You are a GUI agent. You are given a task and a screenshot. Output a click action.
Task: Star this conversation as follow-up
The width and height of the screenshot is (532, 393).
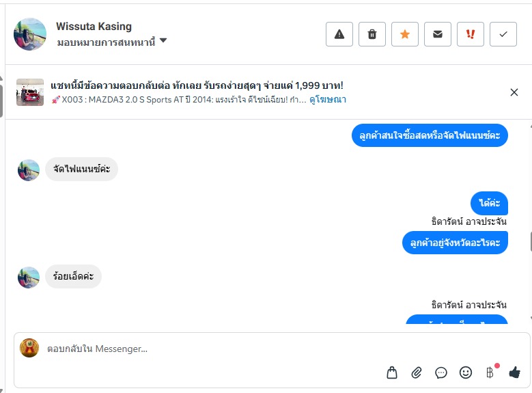(x=405, y=34)
